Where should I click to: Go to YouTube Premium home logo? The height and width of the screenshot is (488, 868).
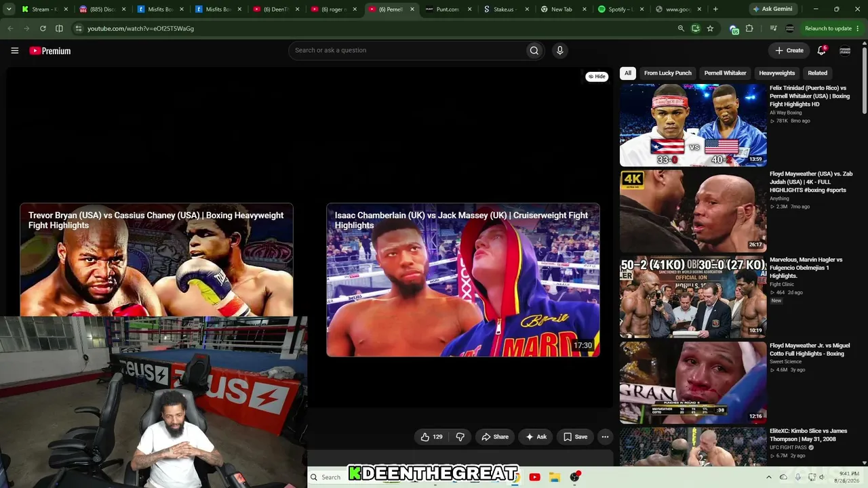point(50,51)
